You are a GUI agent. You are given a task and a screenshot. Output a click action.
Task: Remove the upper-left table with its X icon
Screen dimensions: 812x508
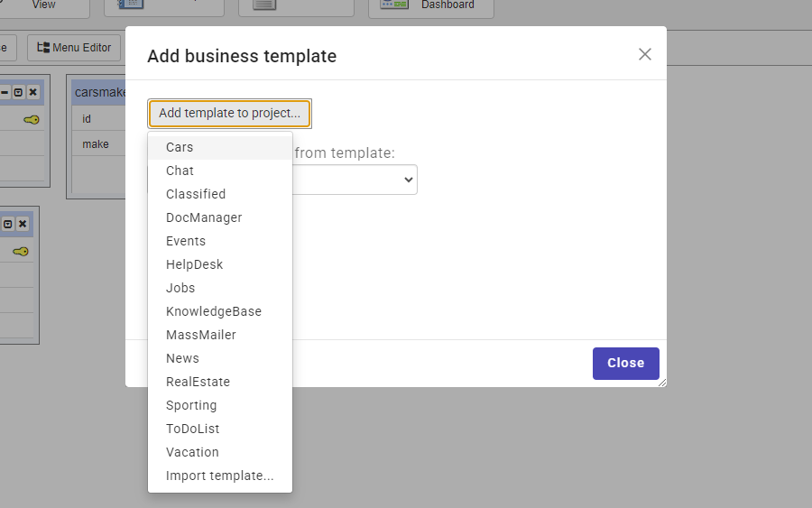(x=32, y=92)
